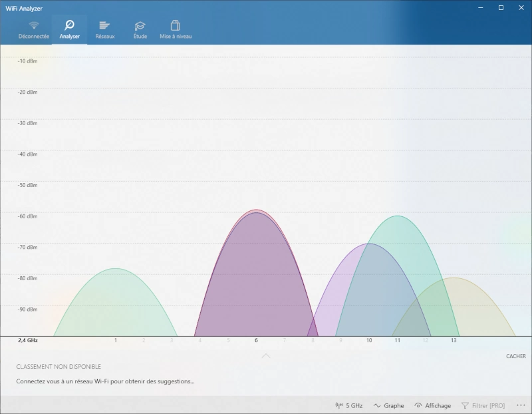
Task: Open the Étude graduation cap icon
Action: click(x=140, y=26)
